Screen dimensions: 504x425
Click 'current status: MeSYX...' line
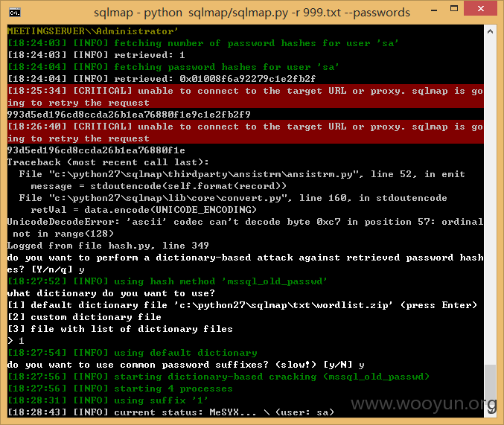pos(170,412)
